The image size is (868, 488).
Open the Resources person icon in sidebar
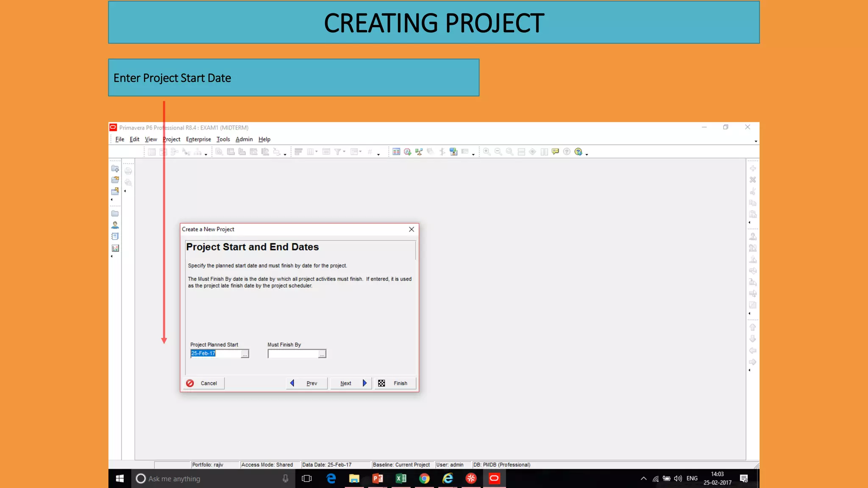115,225
